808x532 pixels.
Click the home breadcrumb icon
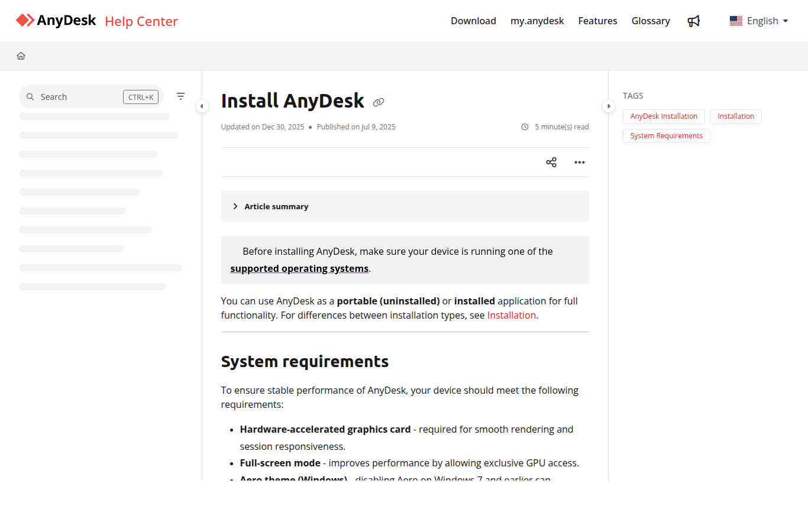(x=21, y=56)
